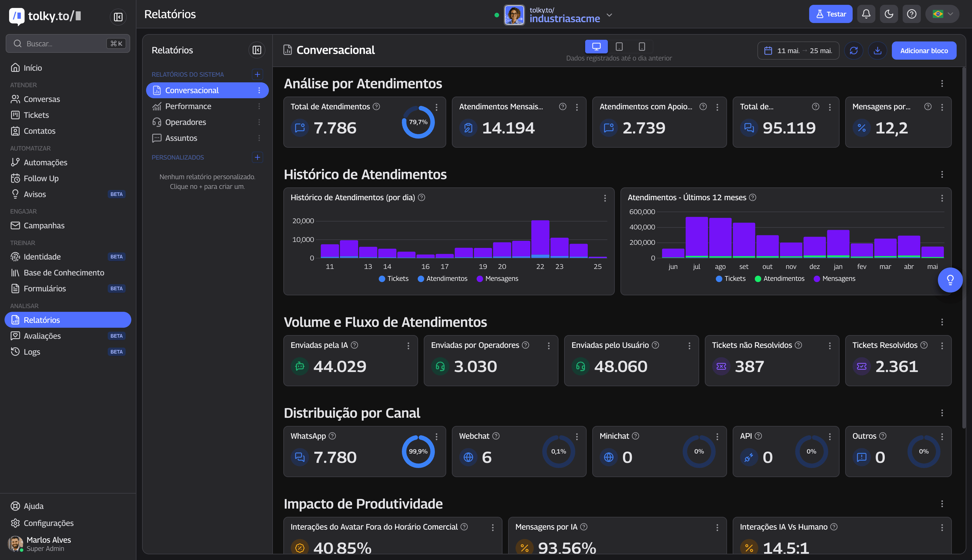Open notifications bell
Image resolution: width=972 pixels, height=560 pixels.
[866, 14]
